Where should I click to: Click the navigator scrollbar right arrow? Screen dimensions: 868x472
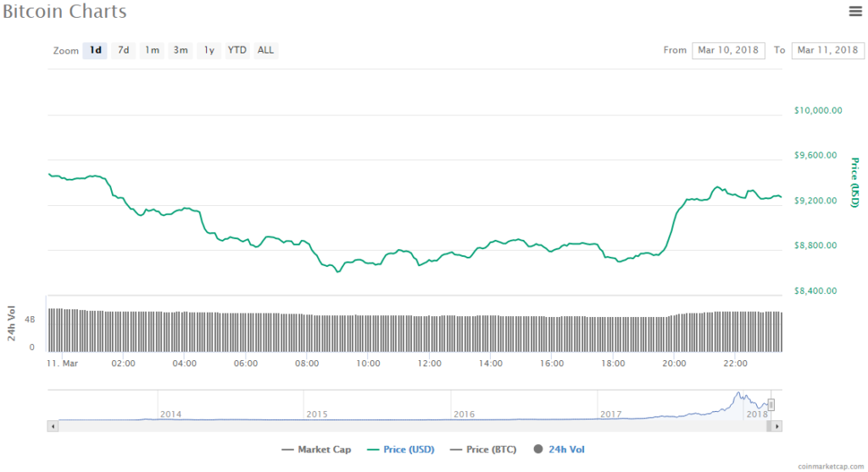[777, 426]
